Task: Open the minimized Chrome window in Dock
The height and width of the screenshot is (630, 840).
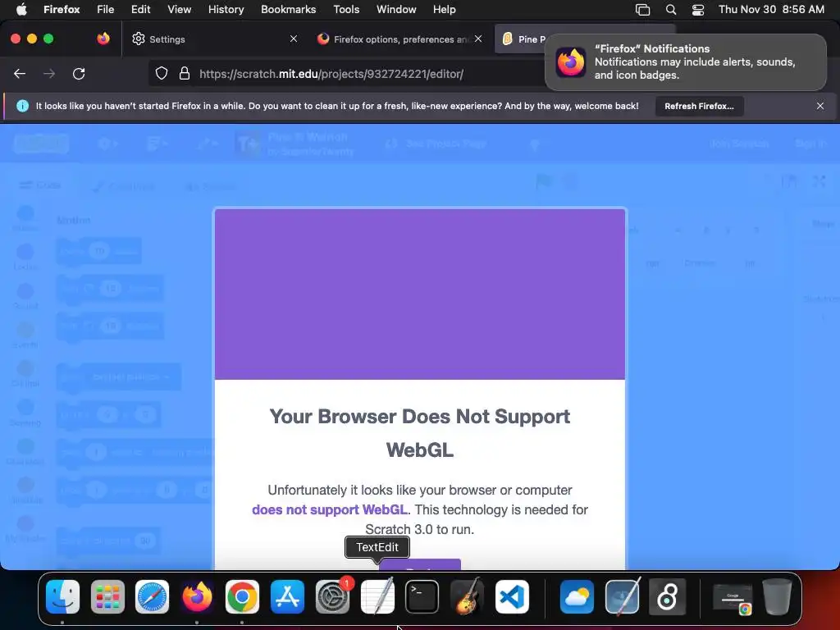Action: point(733,598)
